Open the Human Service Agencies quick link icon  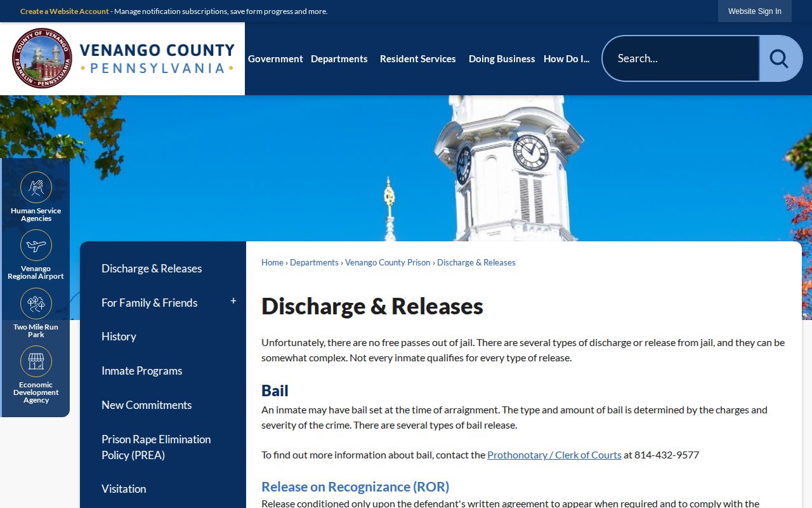point(36,187)
